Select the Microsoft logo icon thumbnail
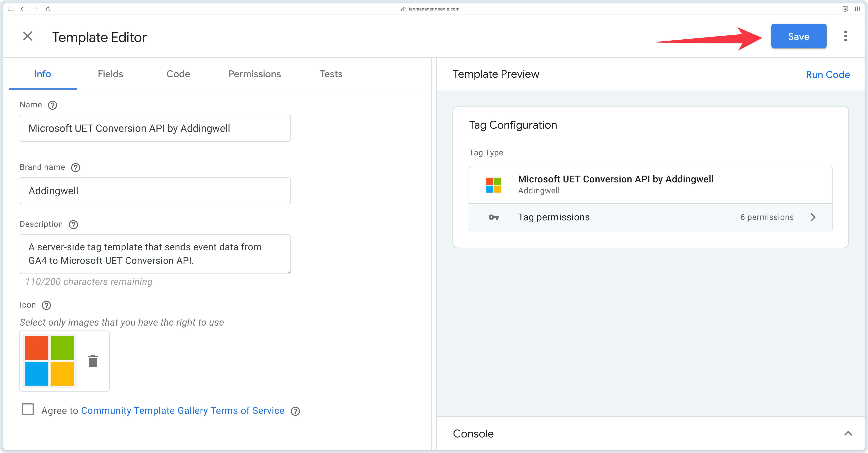The image size is (868, 453). [x=49, y=361]
